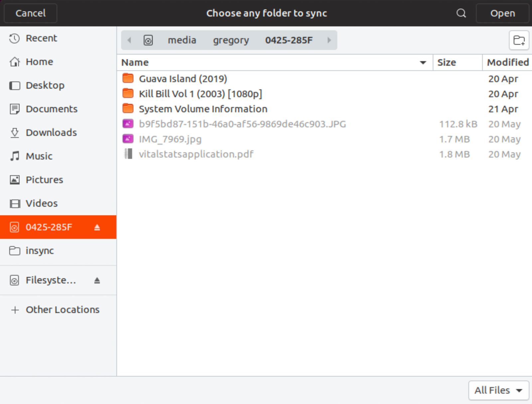532x404 pixels.
Task: Open Filesystem location in sidebar
Action: pyautogui.click(x=58, y=280)
